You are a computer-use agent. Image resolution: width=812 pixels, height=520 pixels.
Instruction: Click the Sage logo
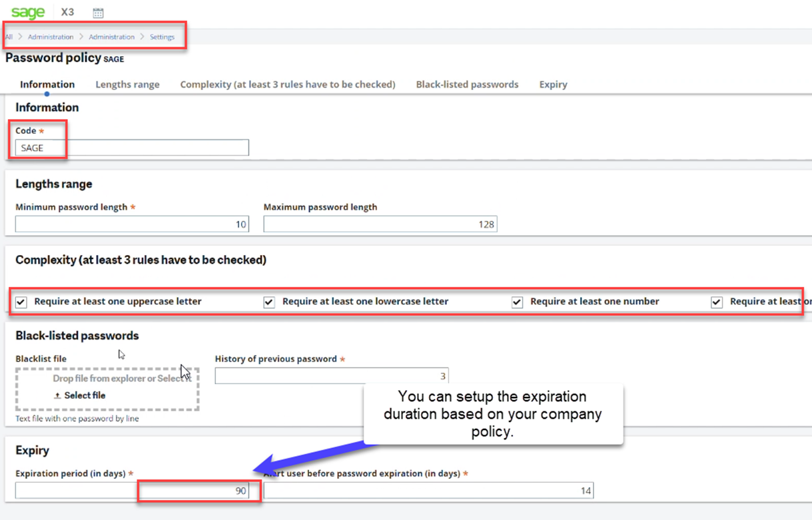tap(28, 11)
